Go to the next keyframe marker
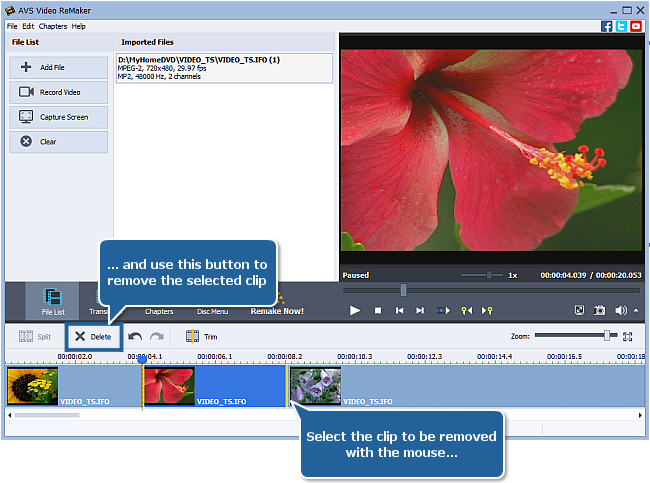The height and width of the screenshot is (483, 650). tap(487, 311)
